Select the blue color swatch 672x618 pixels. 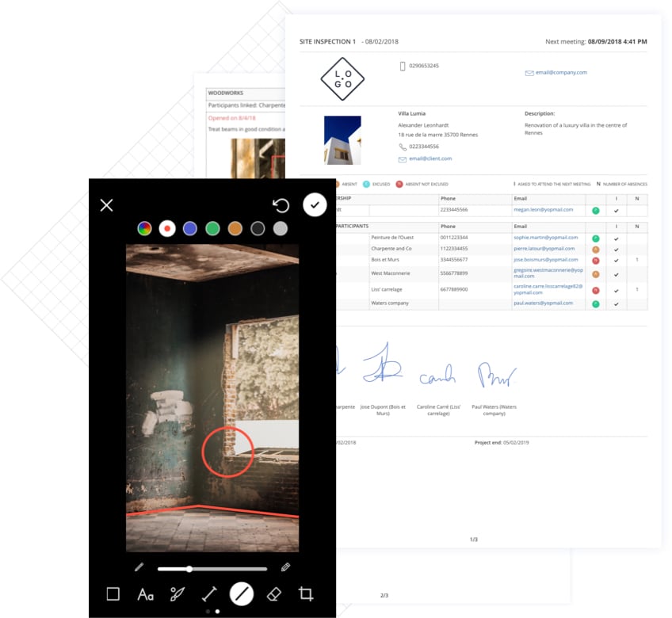pyautogui.click(x=190, y=228)
